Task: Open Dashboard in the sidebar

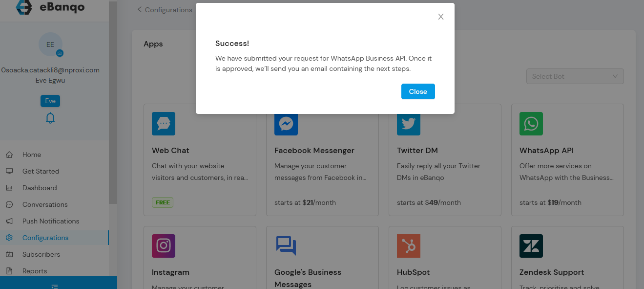Action: [40, 188]
